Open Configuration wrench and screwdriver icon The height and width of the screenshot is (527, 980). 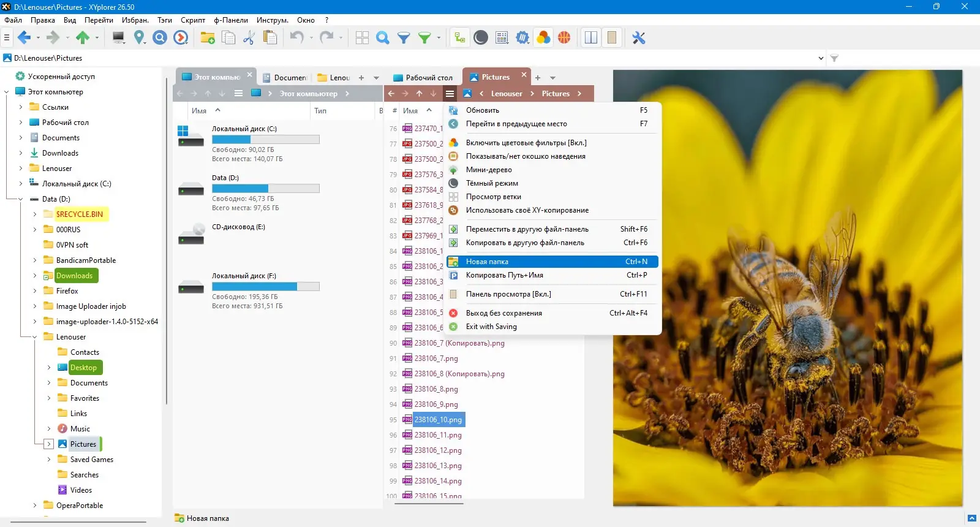tap(639, 38)
